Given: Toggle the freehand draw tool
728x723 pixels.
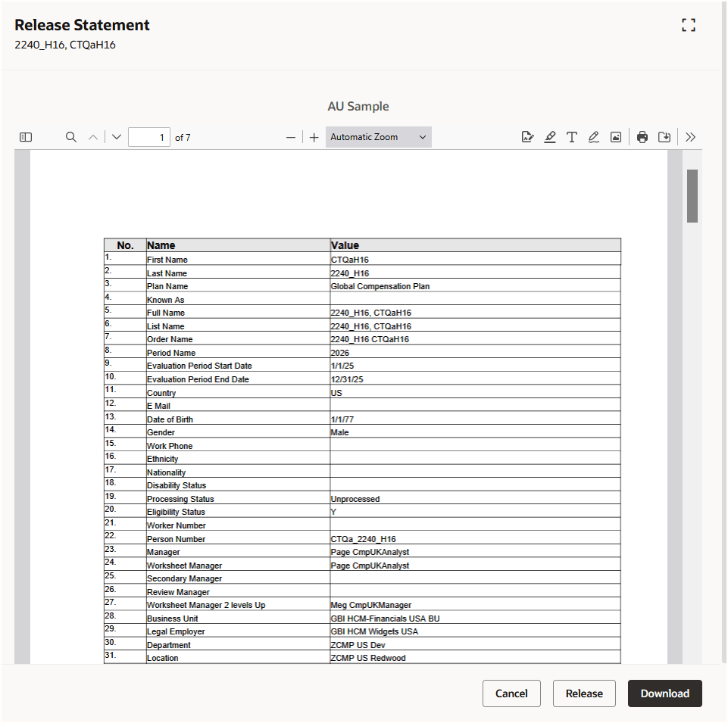Looking at the screenshot, I should (594, 137).
